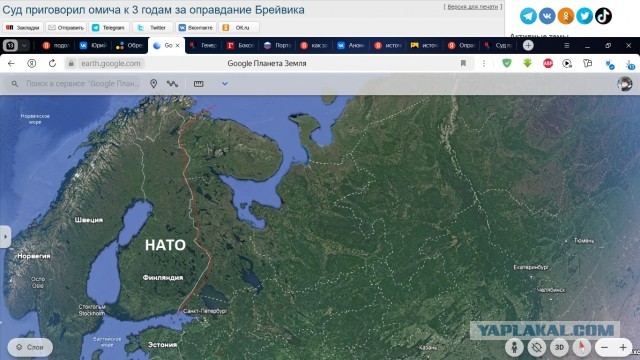Open a new browser tab with plus
This screenshot has height=360, width=640.
tap(528, 45)
